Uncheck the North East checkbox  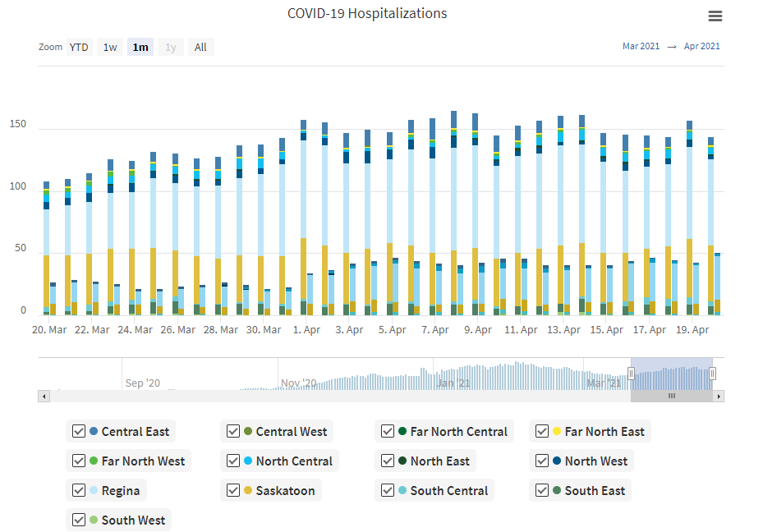[x=388, y=461]
